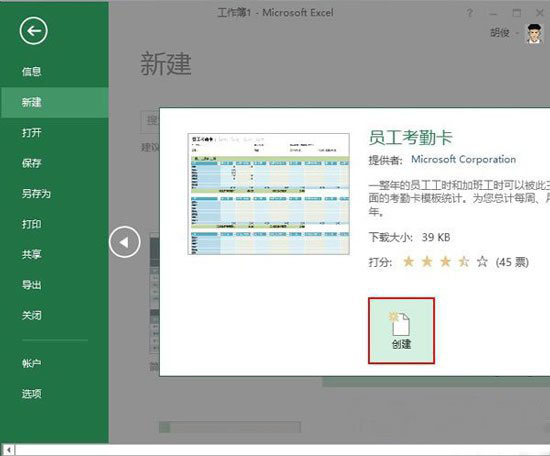Screen dimensions: 550x456
Task: Go to previous template with left arrow
Action: (x=125, y=242)
